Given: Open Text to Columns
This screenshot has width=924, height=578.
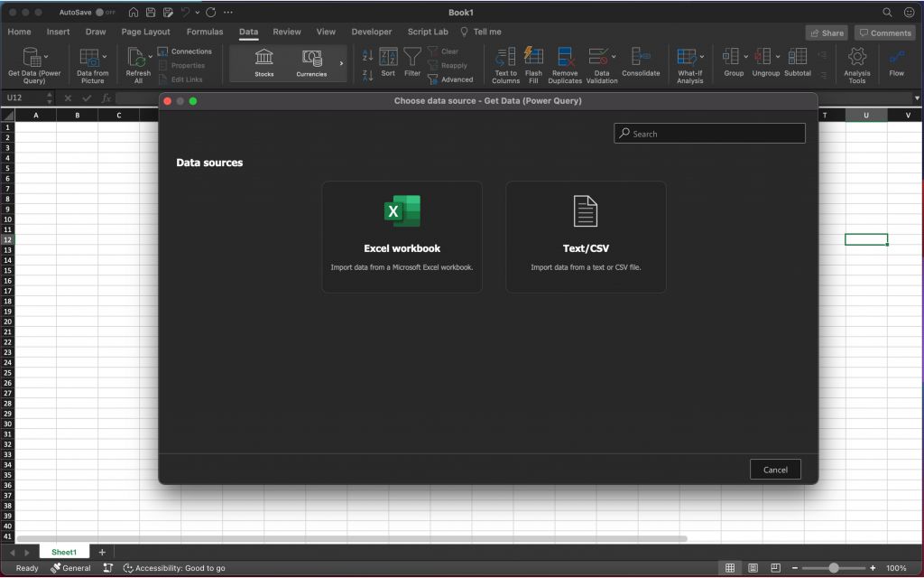Looking at the screenshot, I should pos(505,65).
